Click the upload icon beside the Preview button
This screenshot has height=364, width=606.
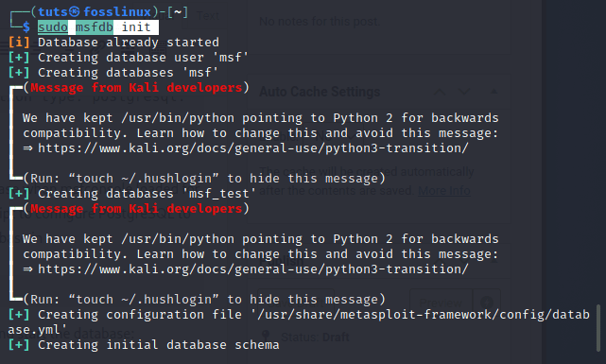click(486, 303)
